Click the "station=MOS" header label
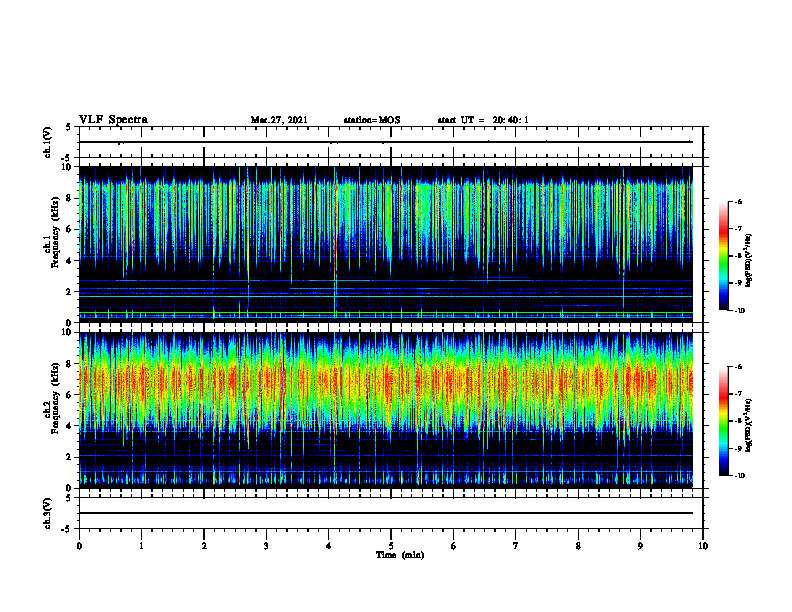The image size is (792, 612). (x=372, y=120)
